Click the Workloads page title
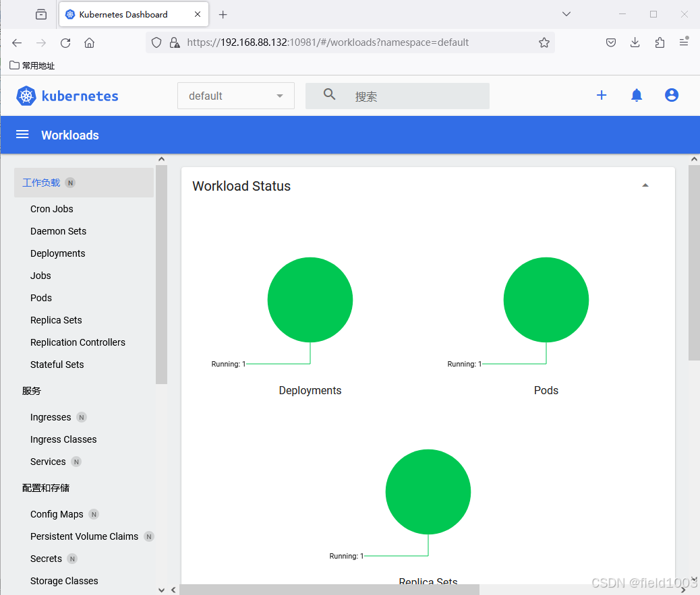This screenshot has width=700, height=595. click(70, 135)
